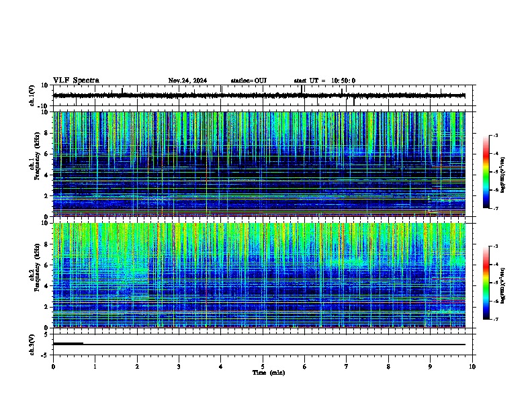
Task: Click time axis tick label "7"
Action: [347, 367]
